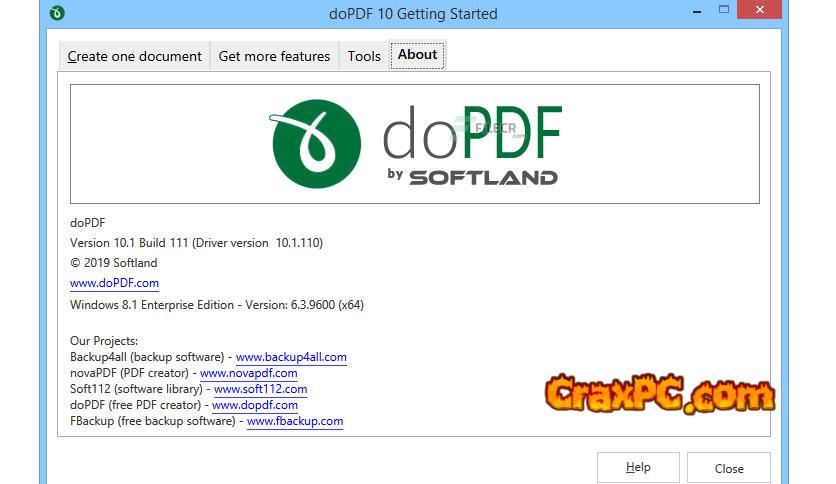Screen dimensions: 836x484
Task: Click the doPDF wordmark in the banner
Action: 472,134
